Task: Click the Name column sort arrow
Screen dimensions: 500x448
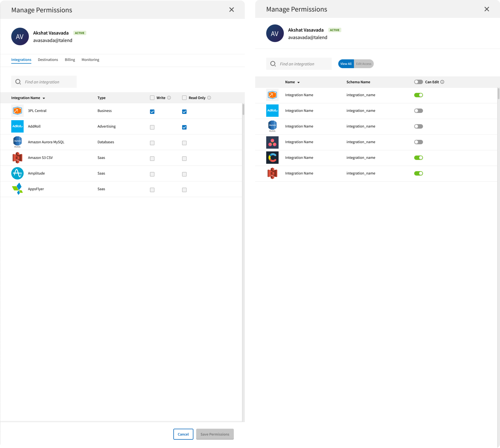Action: (x=298, y=82)
